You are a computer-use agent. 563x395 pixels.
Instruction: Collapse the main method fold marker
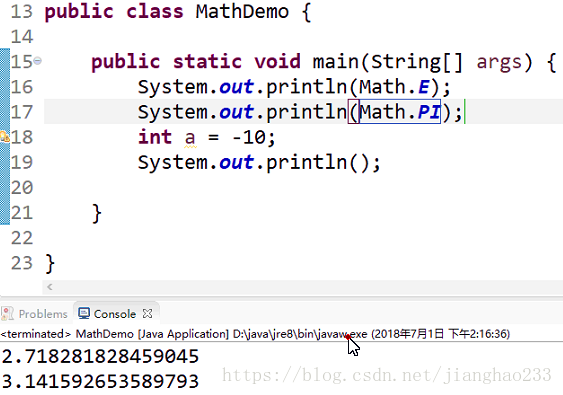point(38,61)
